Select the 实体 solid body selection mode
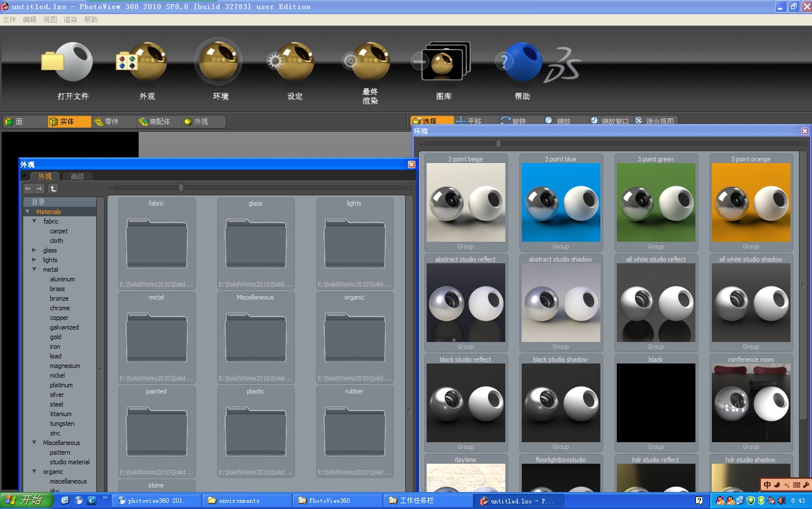812x509 pixels. [69, 122]
